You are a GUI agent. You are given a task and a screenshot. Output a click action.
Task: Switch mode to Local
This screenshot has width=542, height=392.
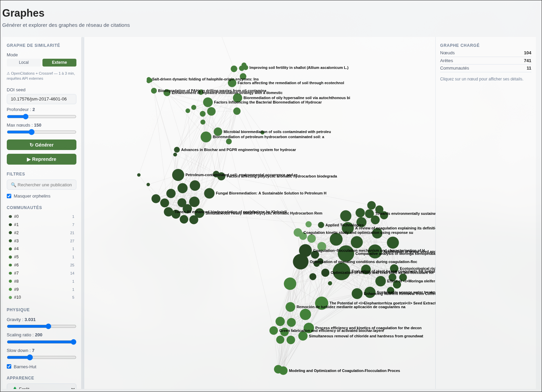coord(24,62)
